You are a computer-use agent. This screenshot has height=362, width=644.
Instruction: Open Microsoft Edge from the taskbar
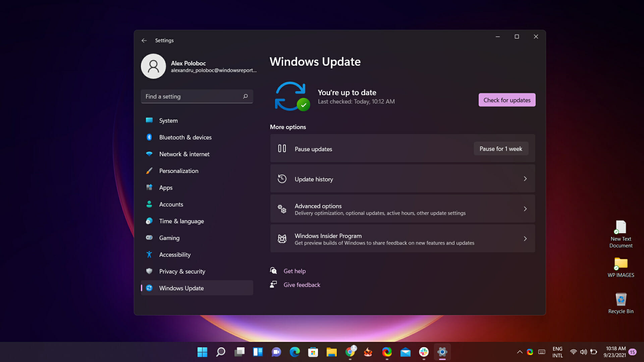(294, 352)
